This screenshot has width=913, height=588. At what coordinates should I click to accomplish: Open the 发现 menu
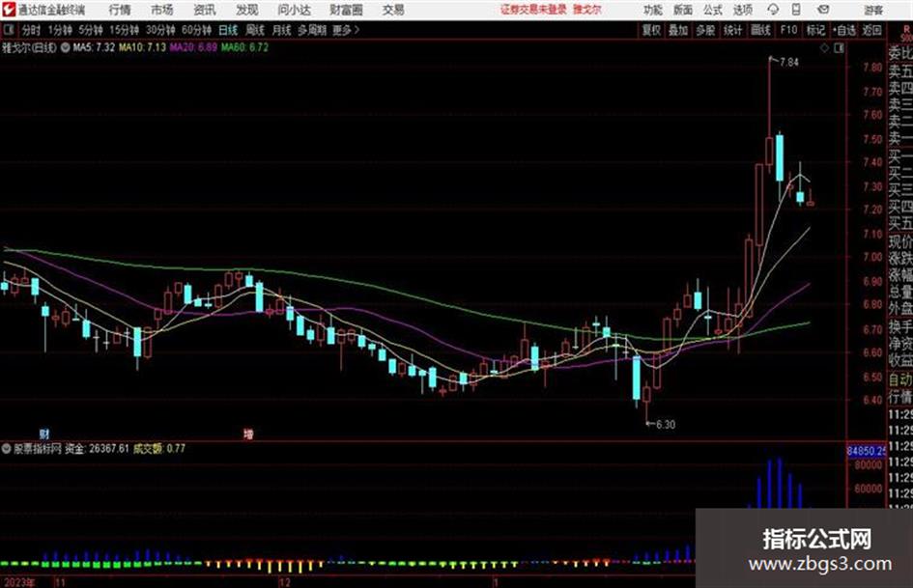pos(247,10)
